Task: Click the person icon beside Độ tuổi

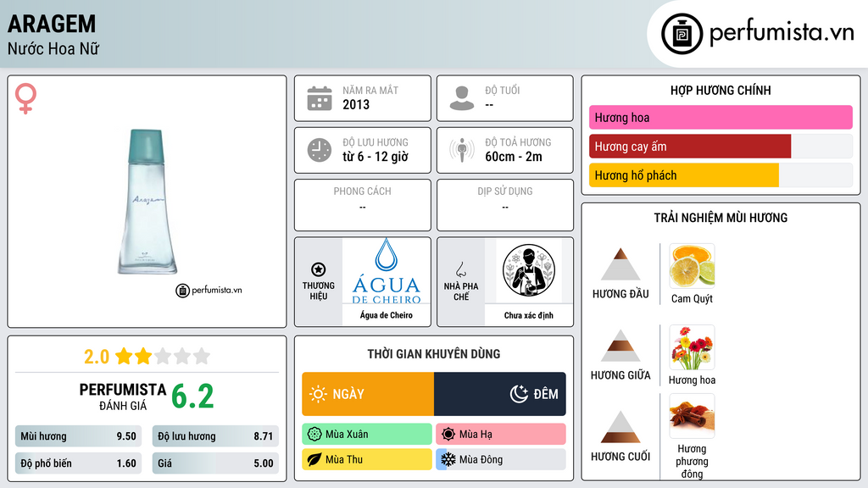Action: (x=462, y=98)
